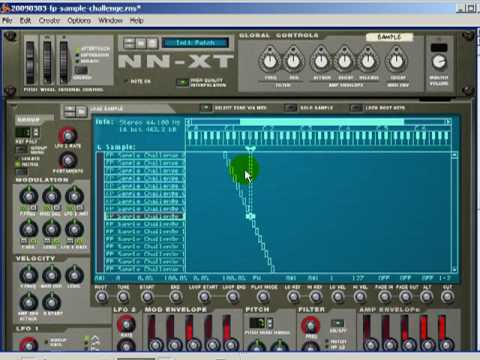Open the Init Patch name display
The image size is (480, 360).
click(195, 43)
